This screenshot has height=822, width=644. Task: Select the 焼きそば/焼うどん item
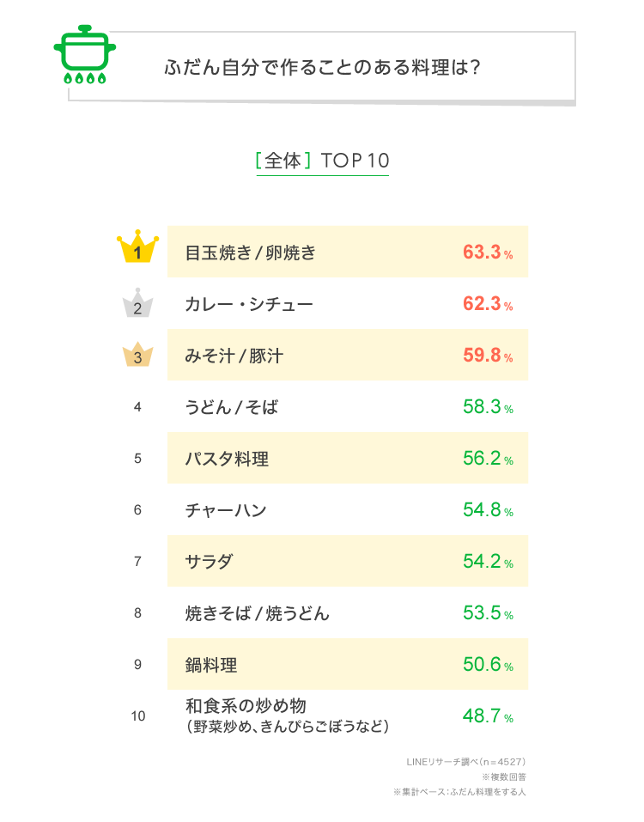click(x=258, y=613)
